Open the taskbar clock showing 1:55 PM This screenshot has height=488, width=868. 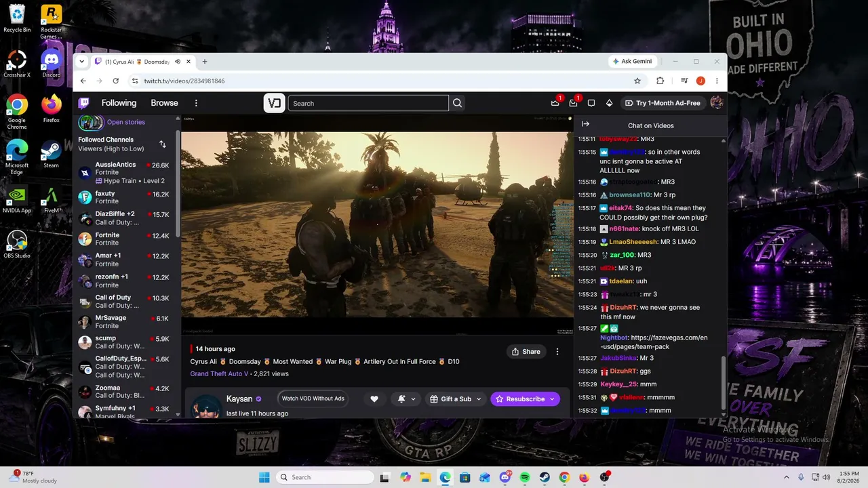pyautogui.click(x=848, y=477)
